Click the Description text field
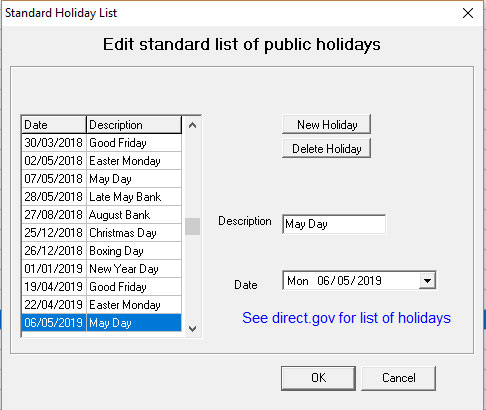Image resolution: width=486 pixels, height=410 pixels. (334, 224)
